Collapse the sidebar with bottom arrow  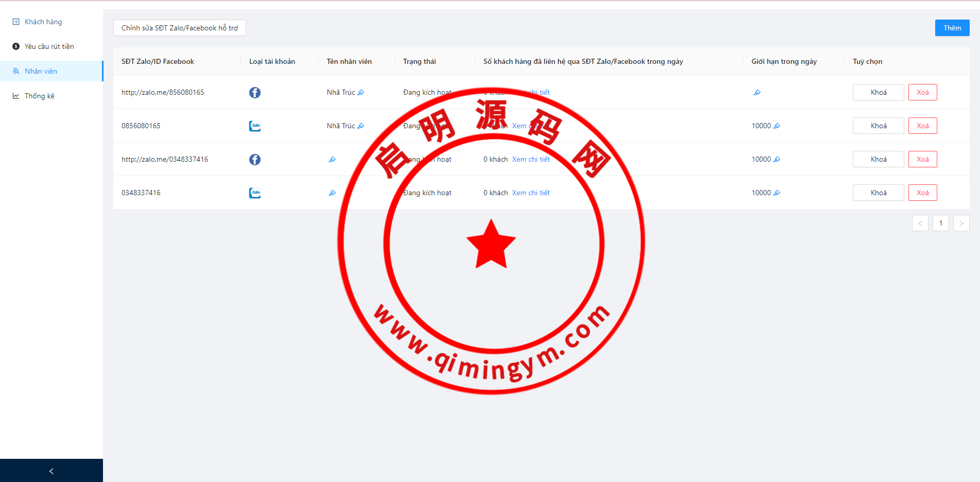coord(51,471)
